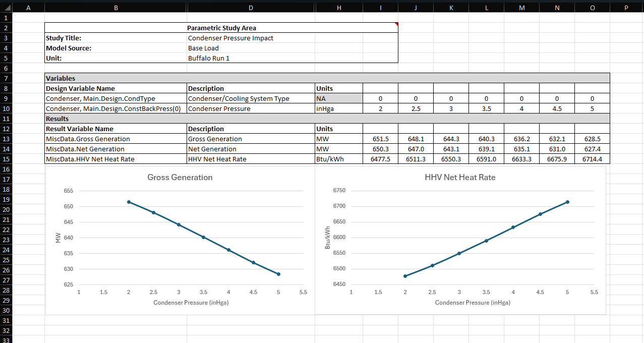
Task: Select net generation value 639.1
Action: (x=486, y=149)
